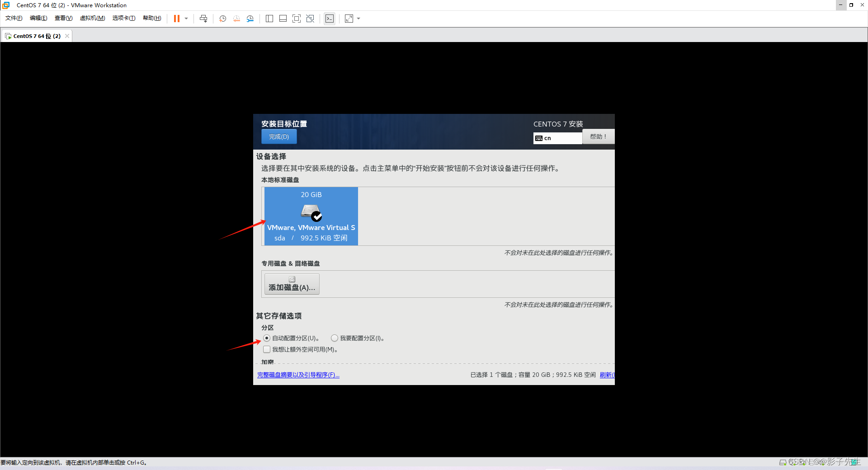Viewport: 868px width, 470px height.
Task: Click the '设备选择' section heading
Action: tap(271, 156)
